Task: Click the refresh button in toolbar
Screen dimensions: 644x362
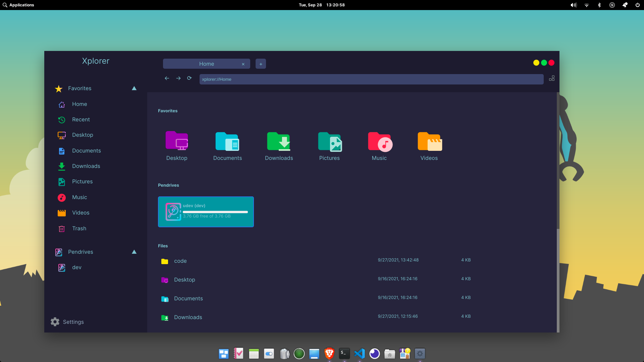Action: (x=189, y=79)
